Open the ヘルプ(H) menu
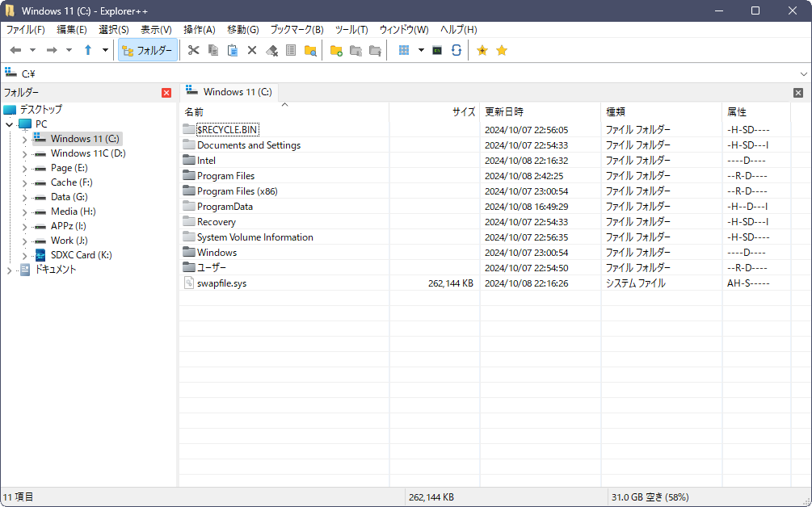 click(x=459, y=30)
